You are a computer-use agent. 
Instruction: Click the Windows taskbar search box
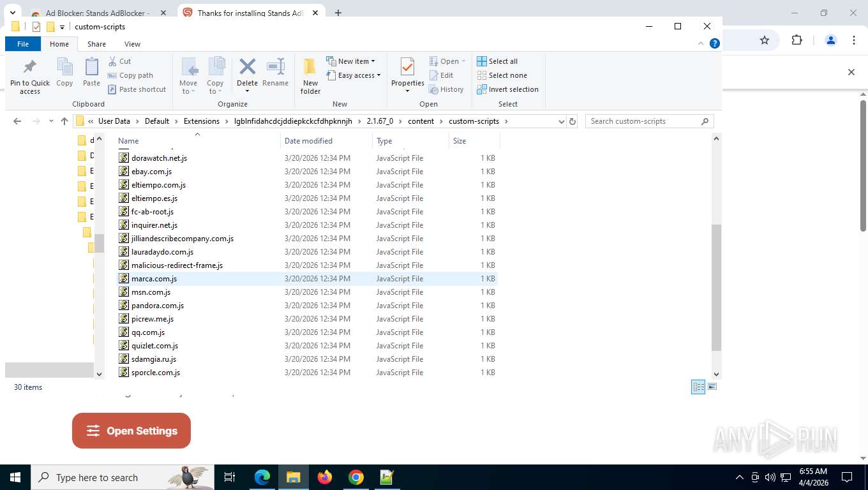(123, 477)
